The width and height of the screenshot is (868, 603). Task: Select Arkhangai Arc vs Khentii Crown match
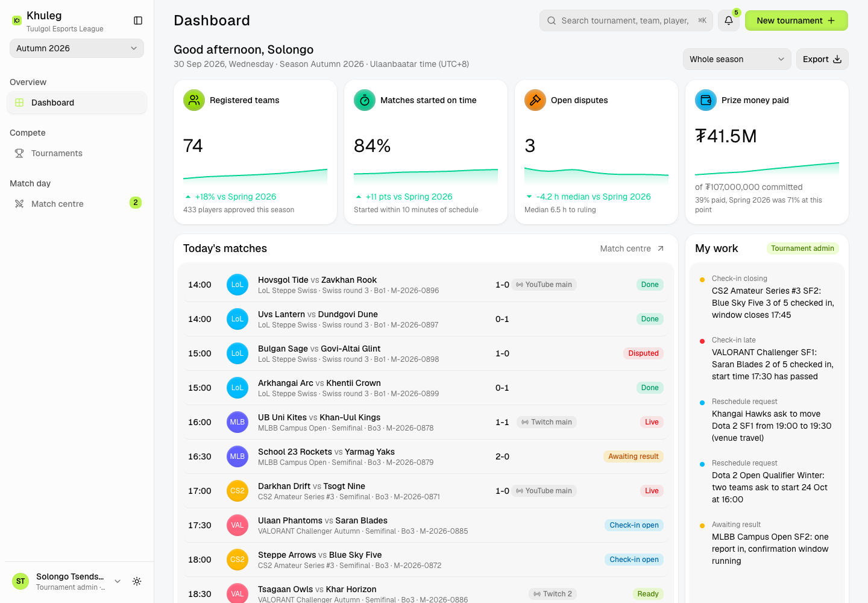(424, 388)
